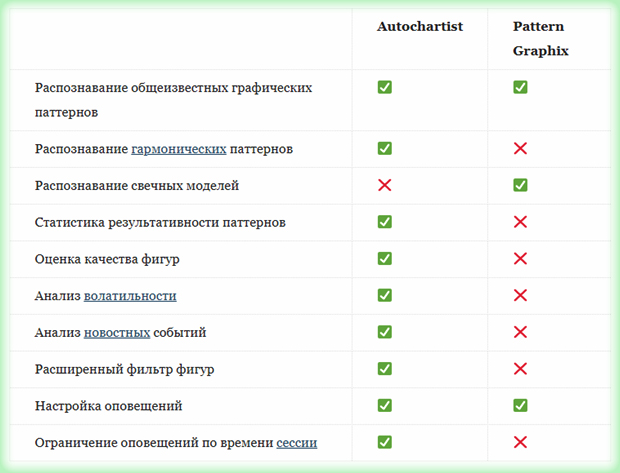The width and height of the screenshot is (620, 473).
Task: Click Pattern Graphix check for общеизвестных графических паттернов
Action: [520, 88]
